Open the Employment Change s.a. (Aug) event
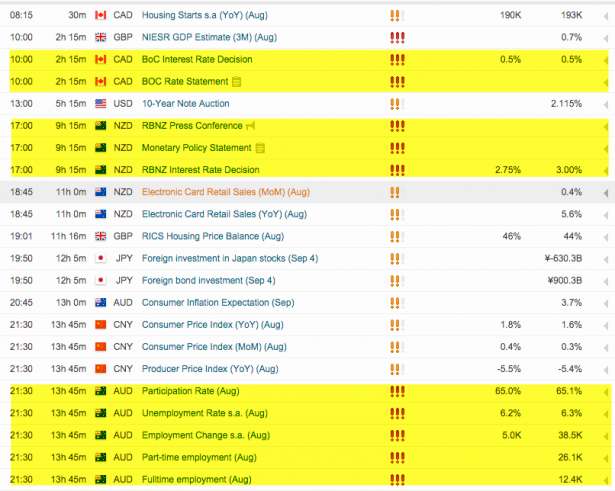 [206, 435]
